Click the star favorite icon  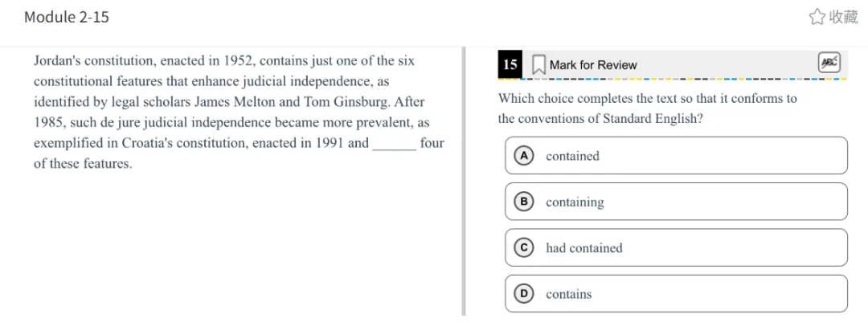pyautogui.click(x=817, y=17)
